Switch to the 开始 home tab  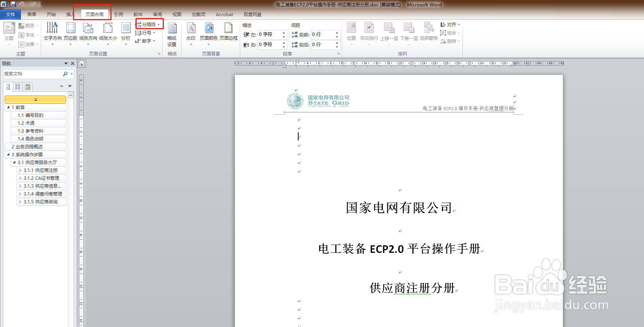(x=51, y=14)
